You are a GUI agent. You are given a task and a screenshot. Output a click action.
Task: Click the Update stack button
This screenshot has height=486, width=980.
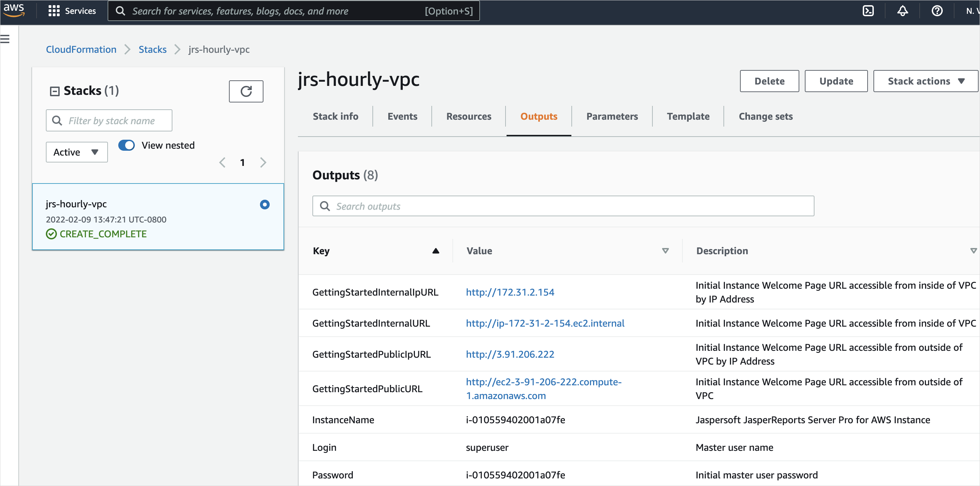(836, 81)
